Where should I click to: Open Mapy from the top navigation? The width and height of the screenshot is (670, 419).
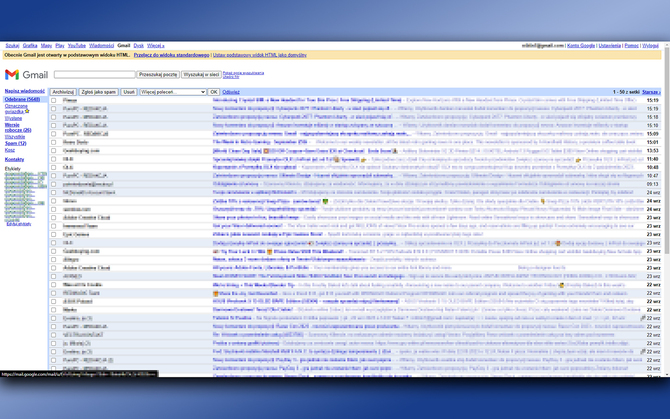point(46,46)
